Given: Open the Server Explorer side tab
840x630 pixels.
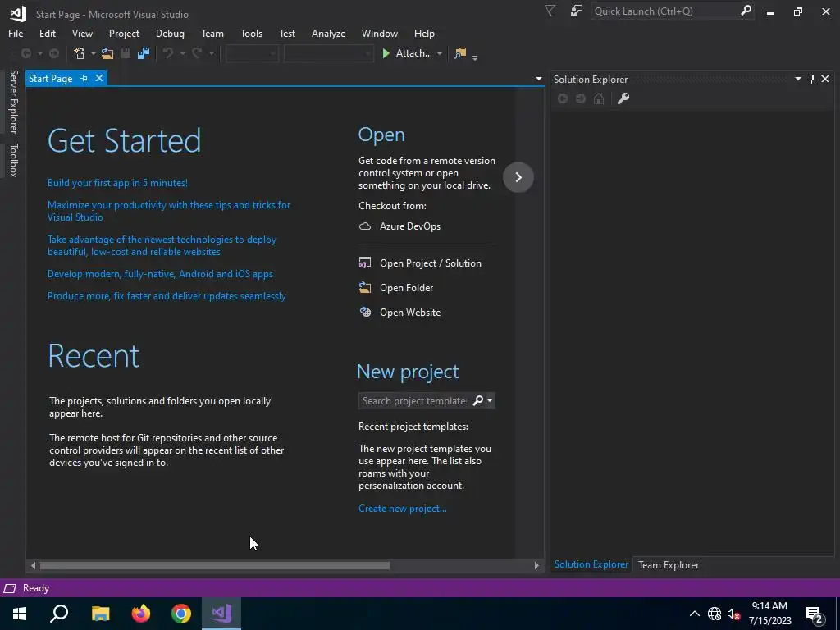Looking at the screenshot, I should [13, 101].
